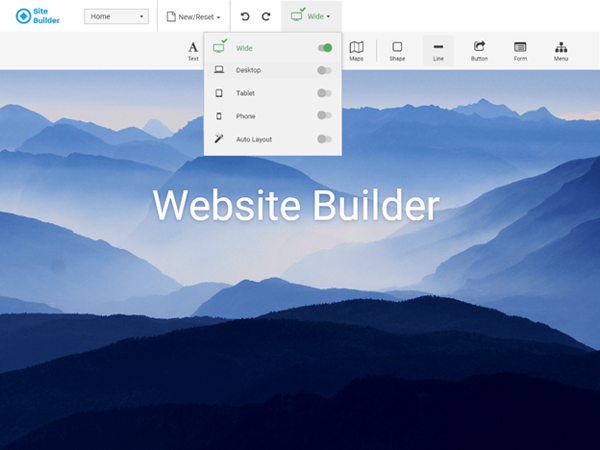The height and width of the screenshot is (450, 600).
Task: Click the Site Builder logo
Action: click(x=38, y=16)
